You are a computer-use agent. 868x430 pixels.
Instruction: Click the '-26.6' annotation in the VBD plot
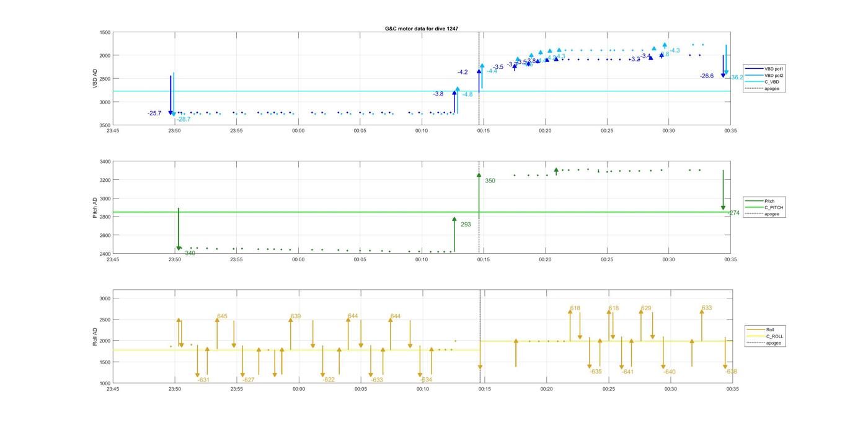707,76
